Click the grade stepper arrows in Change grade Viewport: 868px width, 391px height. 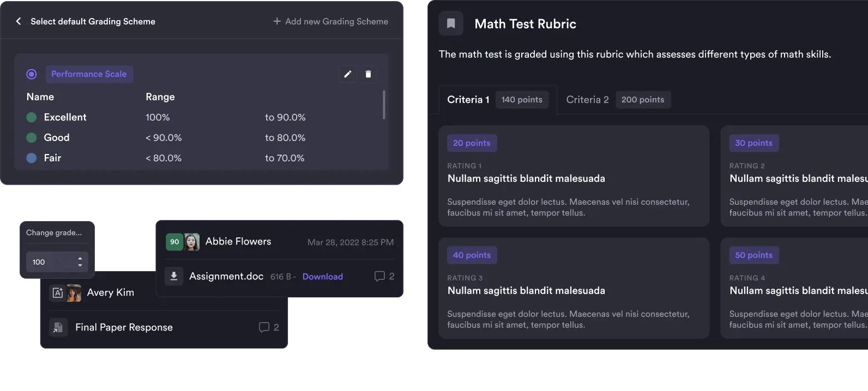point(80,262)
